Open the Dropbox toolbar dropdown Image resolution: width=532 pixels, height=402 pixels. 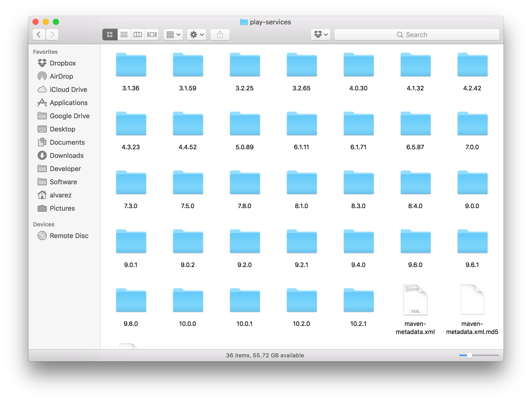click(x=321, y=35)
